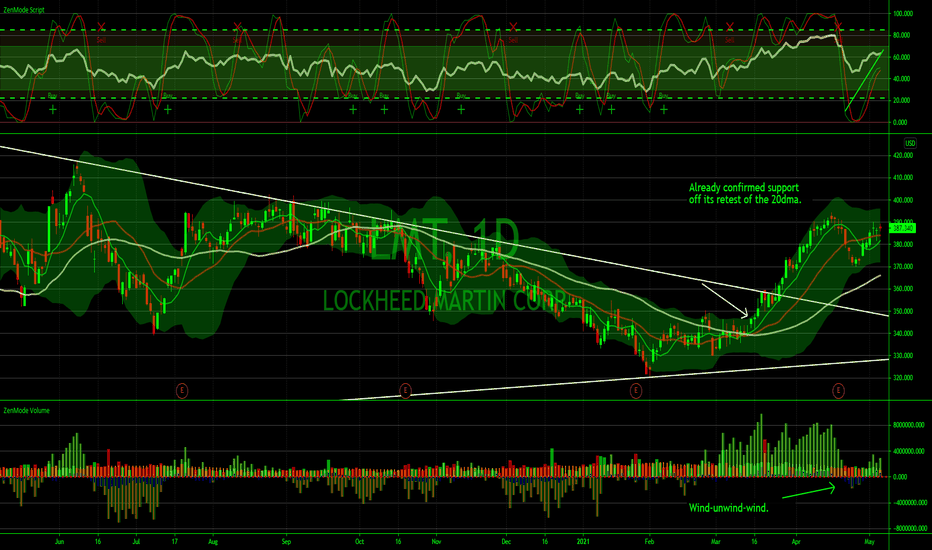
Task: Click the 2021 label on time axis
Action: coord(583,542)
